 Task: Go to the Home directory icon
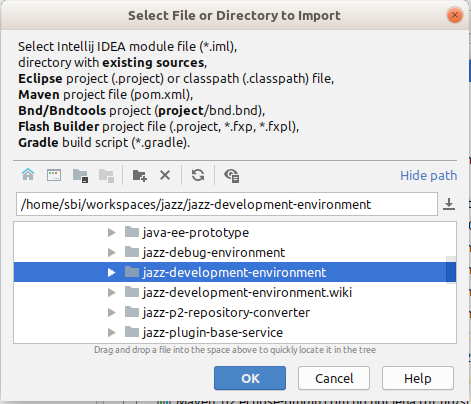point(28,175)
